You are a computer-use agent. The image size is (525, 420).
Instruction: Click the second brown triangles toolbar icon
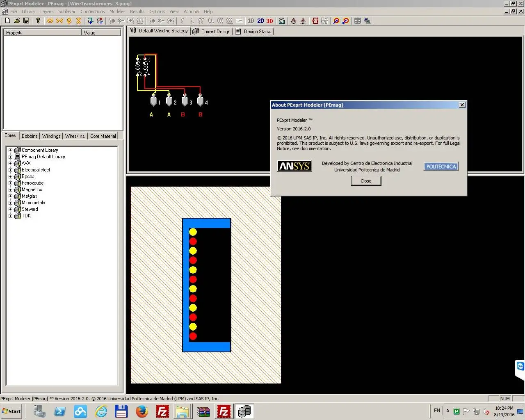click(303, 21)
